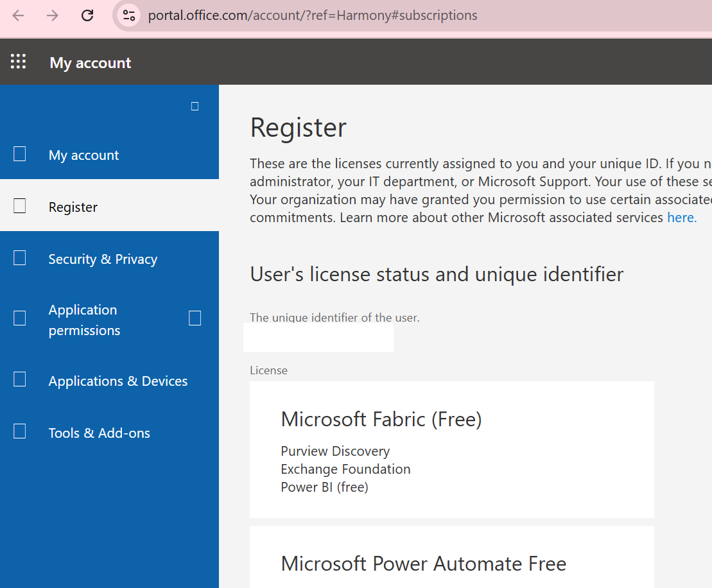The image size is (712, 588).
Task: Click the 'Register' page heading
Action: (299, 128)
